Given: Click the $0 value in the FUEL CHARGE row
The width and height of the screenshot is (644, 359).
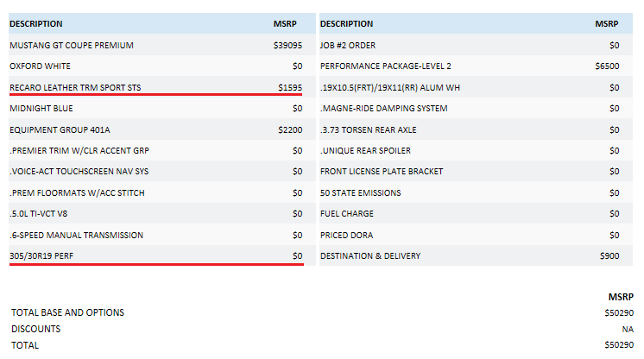Looking at the screenshot, I should 615,214.
